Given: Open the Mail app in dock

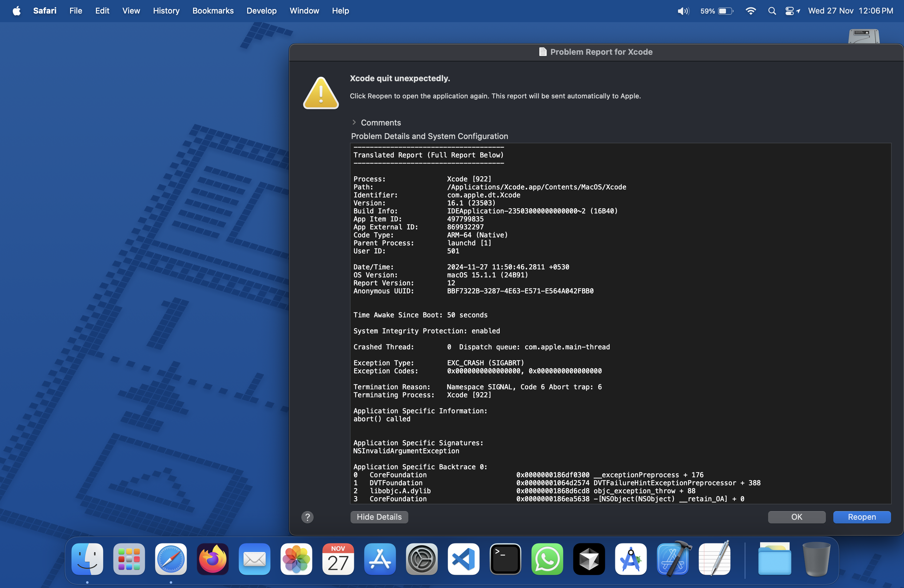Looking at the screenshot, I should click(255, 559).
